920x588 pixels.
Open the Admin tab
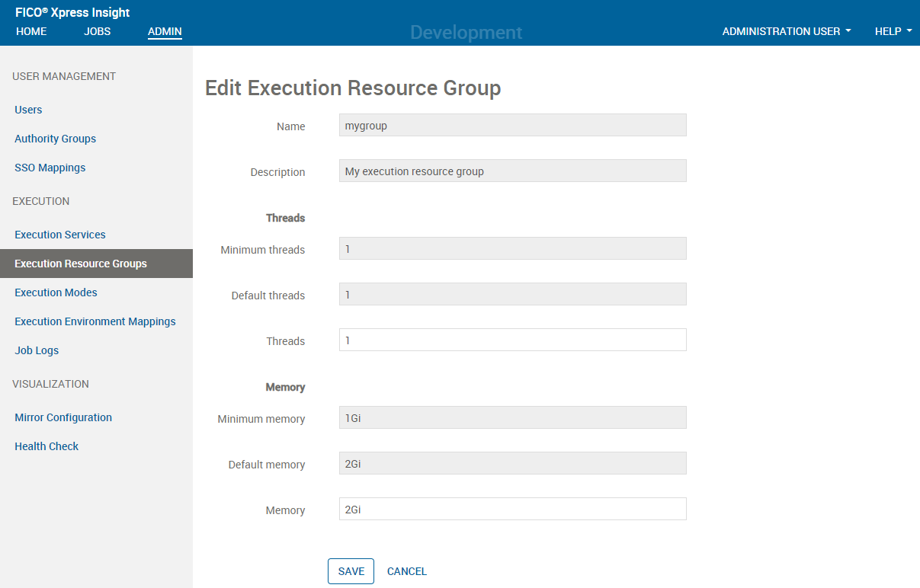tap(165, 31)
